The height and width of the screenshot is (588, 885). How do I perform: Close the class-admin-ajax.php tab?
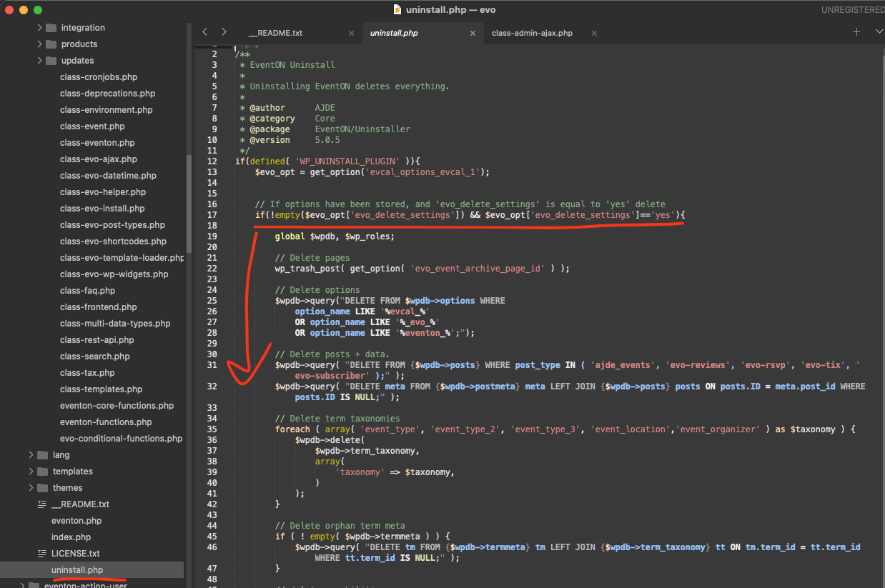click(x=595, y=34)
